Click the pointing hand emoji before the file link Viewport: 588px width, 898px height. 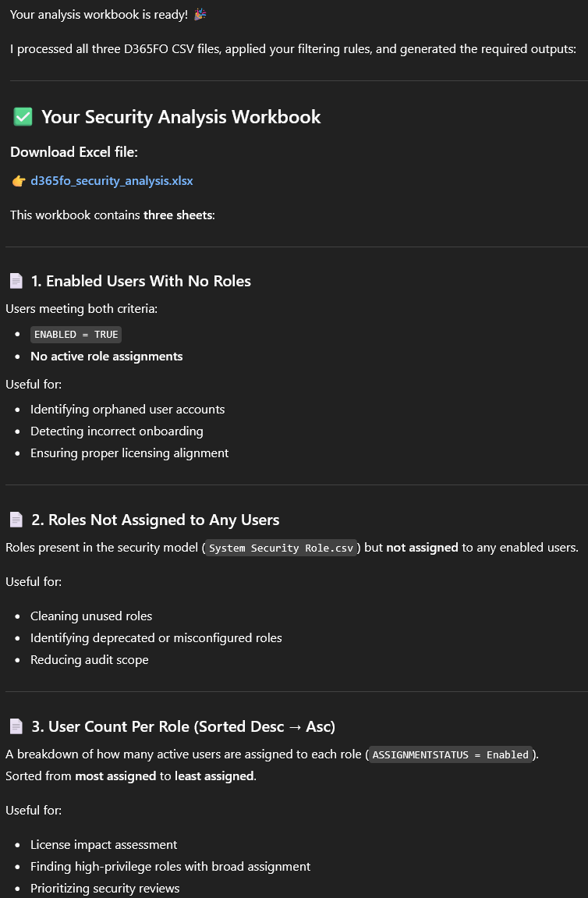19,181
